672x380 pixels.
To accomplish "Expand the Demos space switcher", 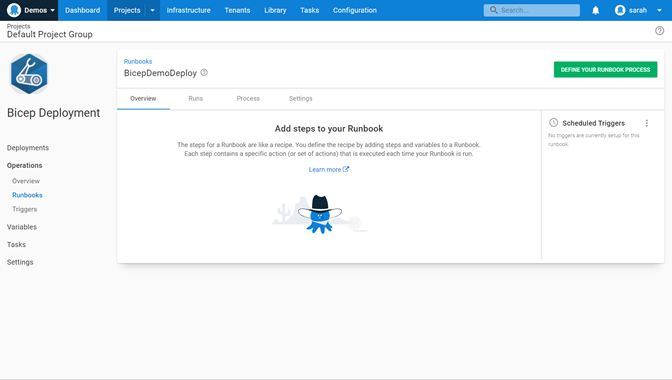I will (53, 10).
